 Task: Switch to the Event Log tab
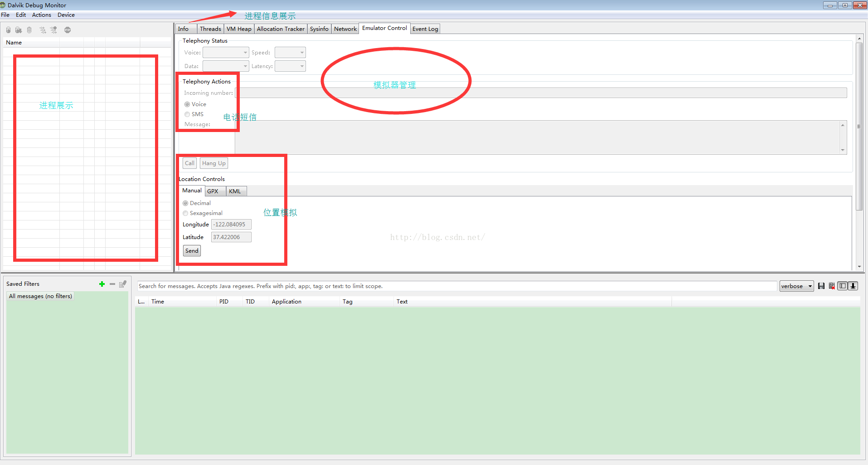point(425,29)
